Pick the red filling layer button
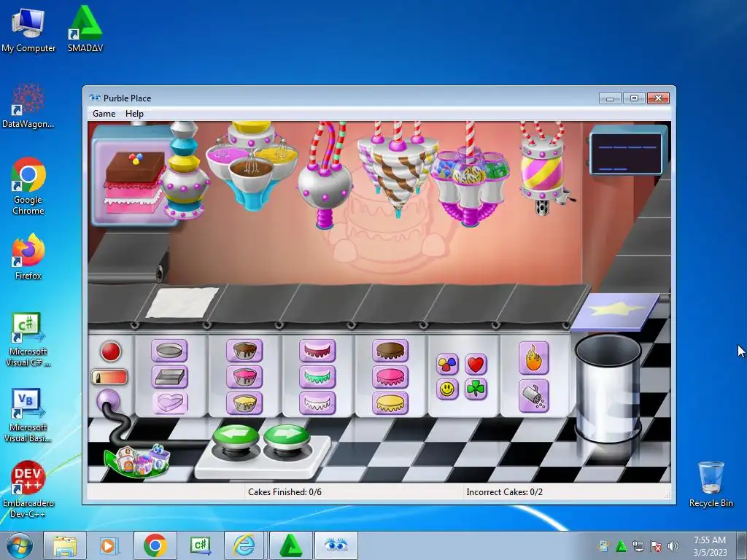This screenshot has width=747, height=560. pyautogui.click(x=317, y=351)
